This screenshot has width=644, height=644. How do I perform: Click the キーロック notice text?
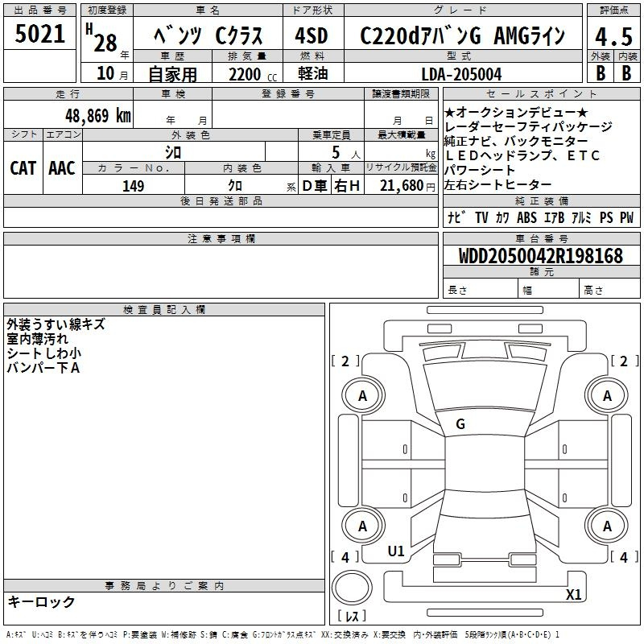[41, 602]
